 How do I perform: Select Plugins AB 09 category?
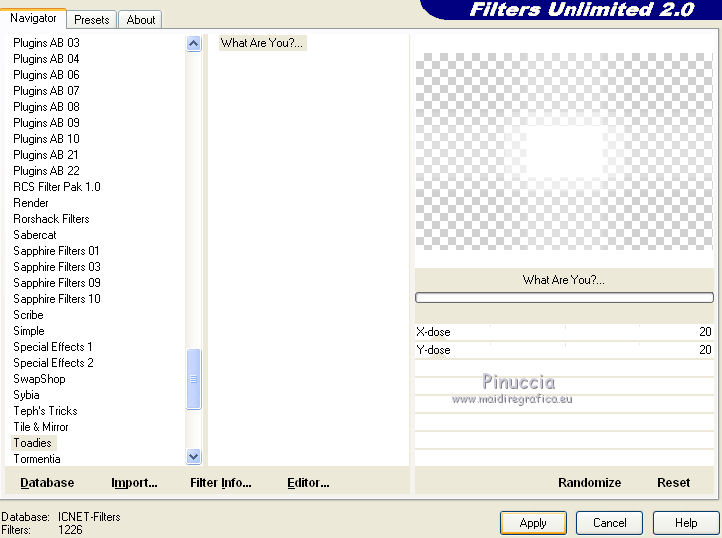click(46, 123)
